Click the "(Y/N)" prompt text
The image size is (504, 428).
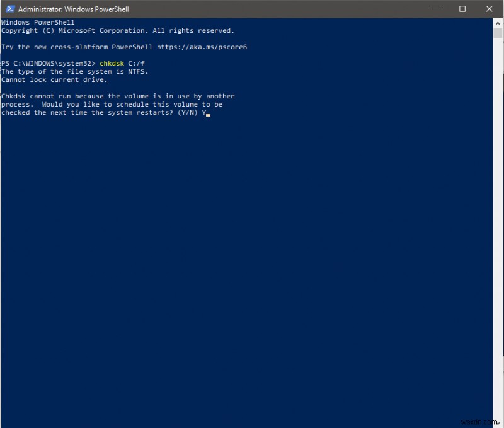pyautogui.click(x=186, y=113)
